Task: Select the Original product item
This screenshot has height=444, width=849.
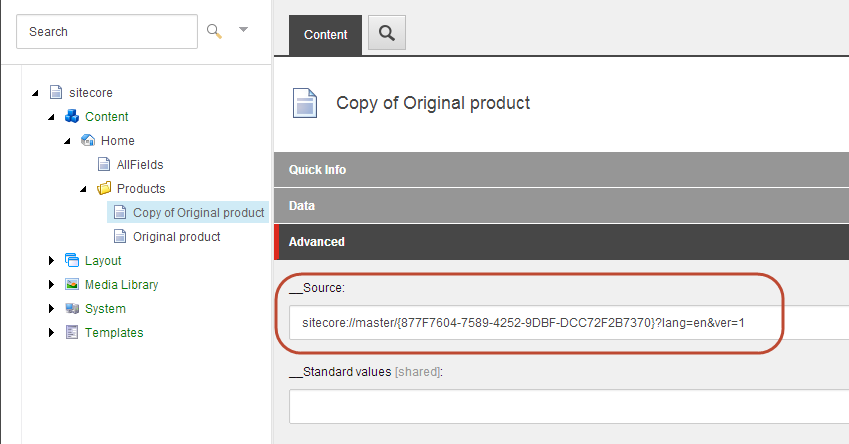Action: tap(176, 237)
